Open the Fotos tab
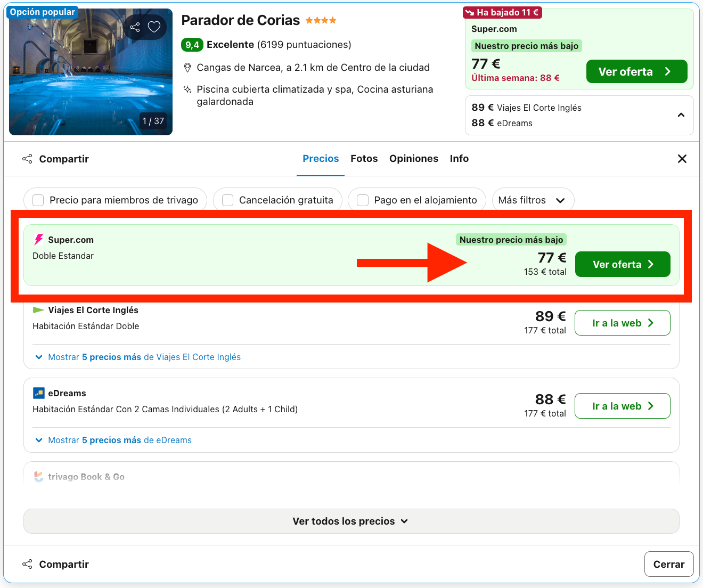The width and height of the screenshot is (703, 588). tap(364, 159)
